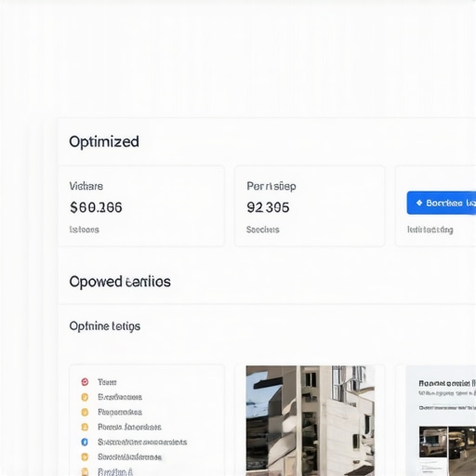Select the "$60.266" value
This screenshot has height=476, width=476.
pyautogui.click(x=96, y=207)
